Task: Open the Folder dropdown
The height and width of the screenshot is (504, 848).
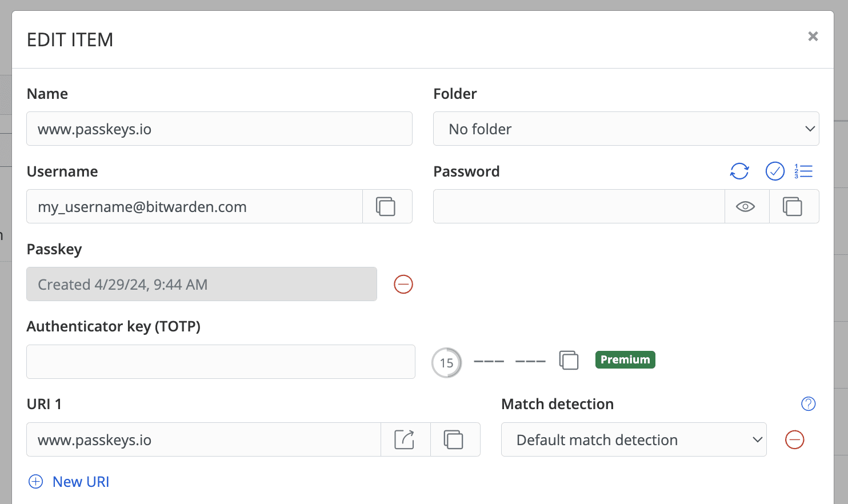Action: pos(626,129)
